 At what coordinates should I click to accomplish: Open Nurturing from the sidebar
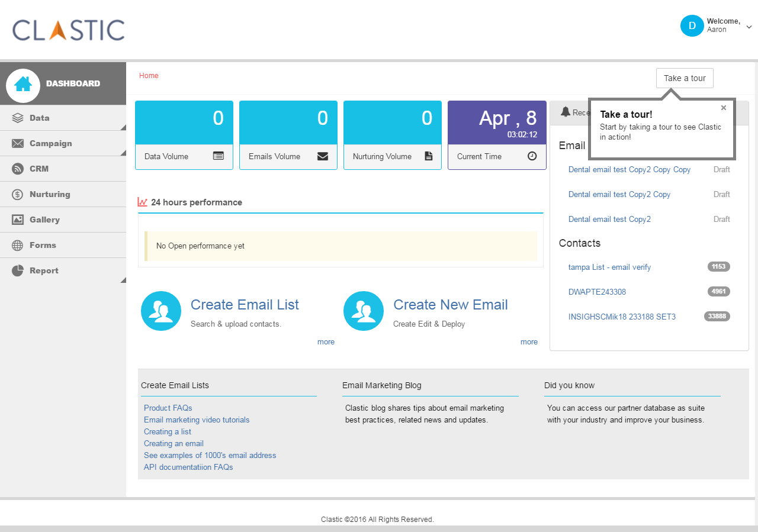[x=63, y=194]
